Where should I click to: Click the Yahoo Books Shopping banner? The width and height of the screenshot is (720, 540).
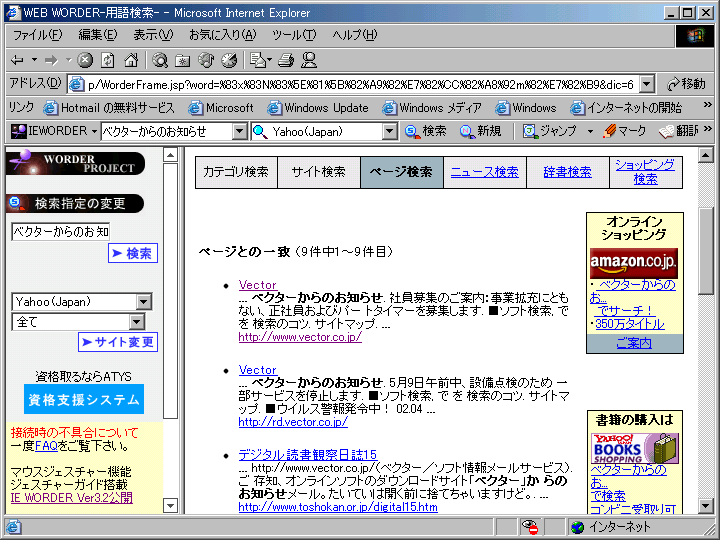[635, 448]
